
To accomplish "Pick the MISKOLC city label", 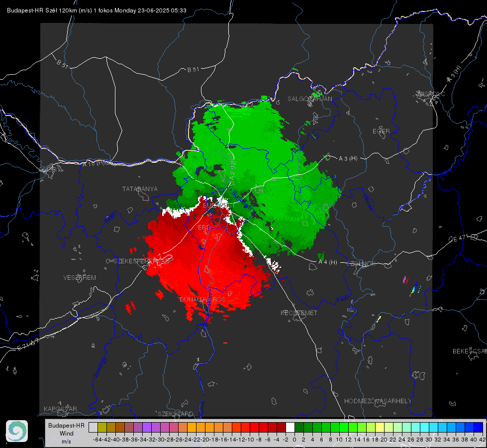I will click(x=431, y=94).
